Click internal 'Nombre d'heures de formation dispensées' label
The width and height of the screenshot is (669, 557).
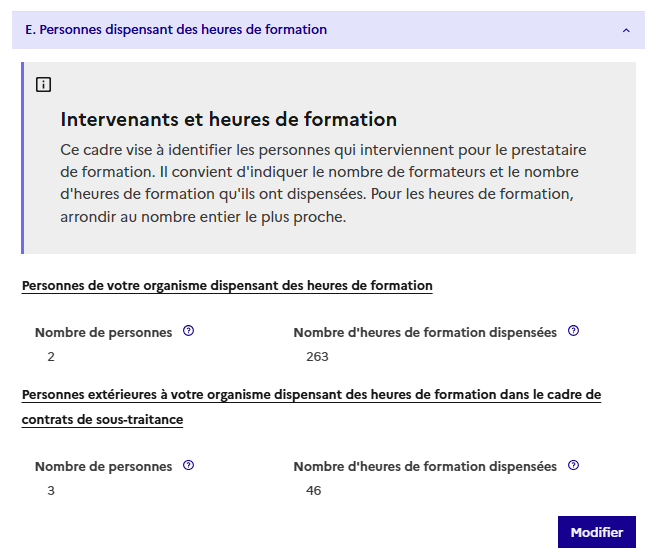pos(425,333)
